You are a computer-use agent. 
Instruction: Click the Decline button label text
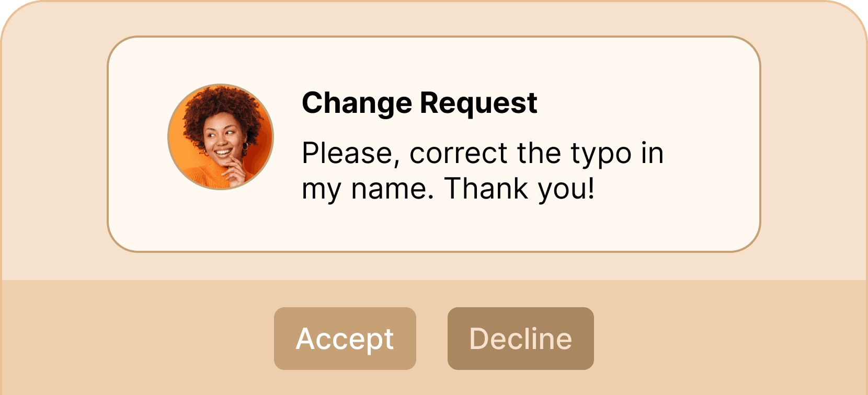pyautogui.click(x=520, y=339)
